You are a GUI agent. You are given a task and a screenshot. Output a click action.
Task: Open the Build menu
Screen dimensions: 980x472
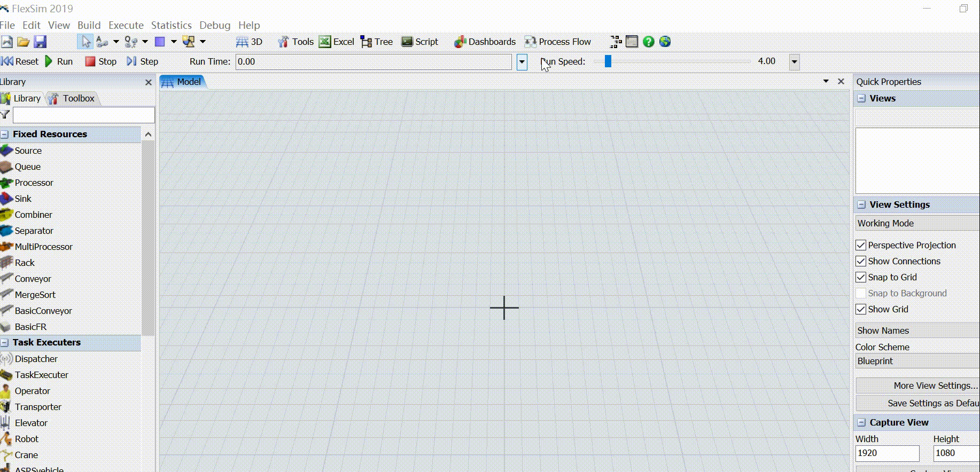click(x=89, y=25)
